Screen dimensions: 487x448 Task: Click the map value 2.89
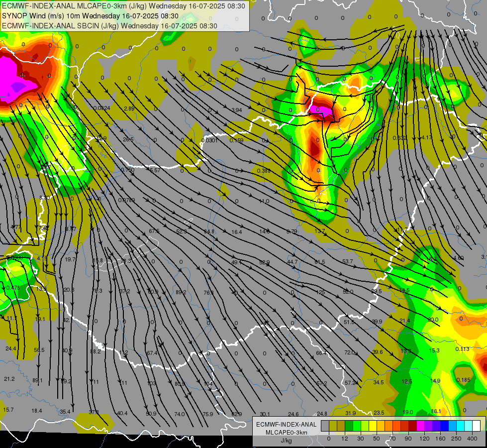[x=129, y=109]
